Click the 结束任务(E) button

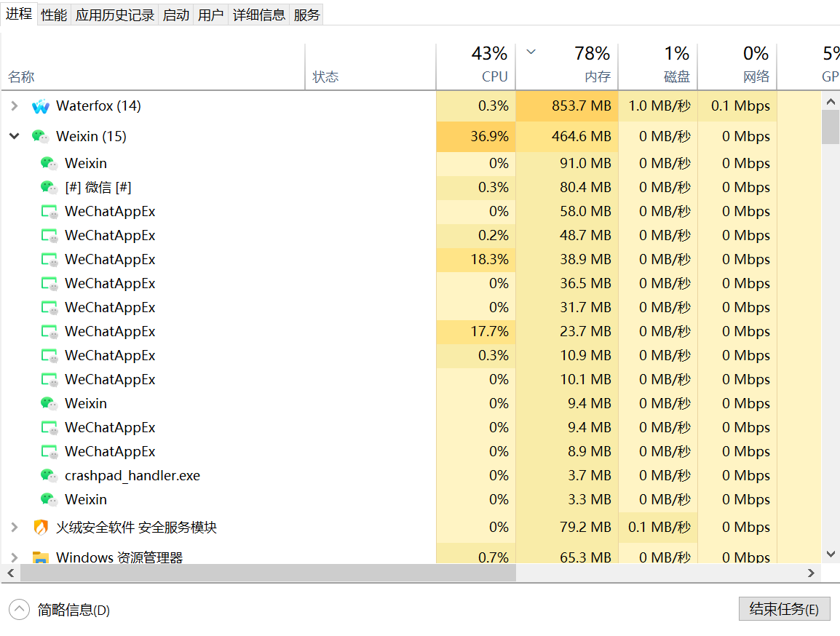[x=784, y=609]
